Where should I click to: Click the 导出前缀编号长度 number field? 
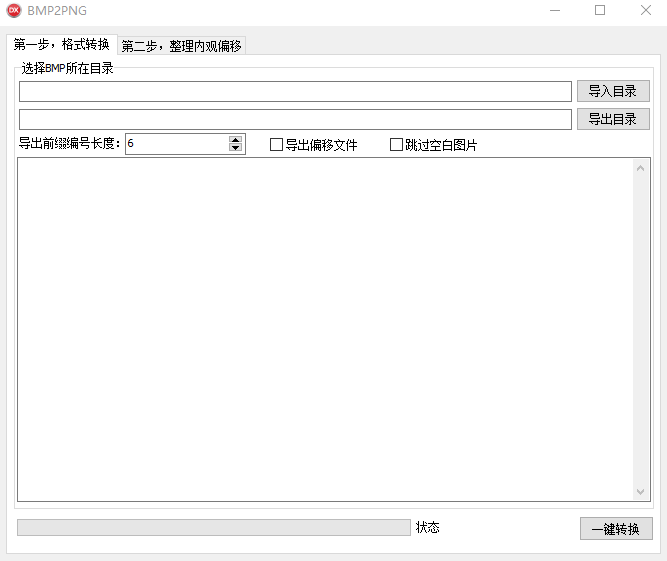click(177, 144)
